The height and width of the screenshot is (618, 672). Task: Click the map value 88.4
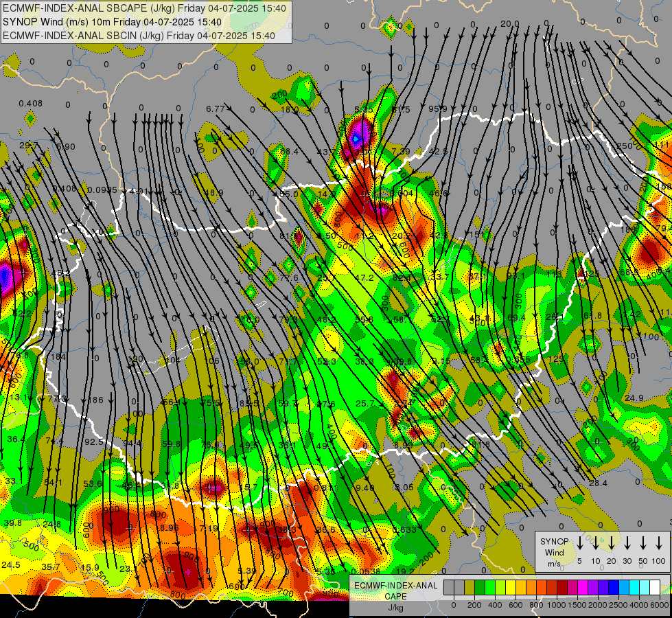pyautogui.click(x=289, y=151)
